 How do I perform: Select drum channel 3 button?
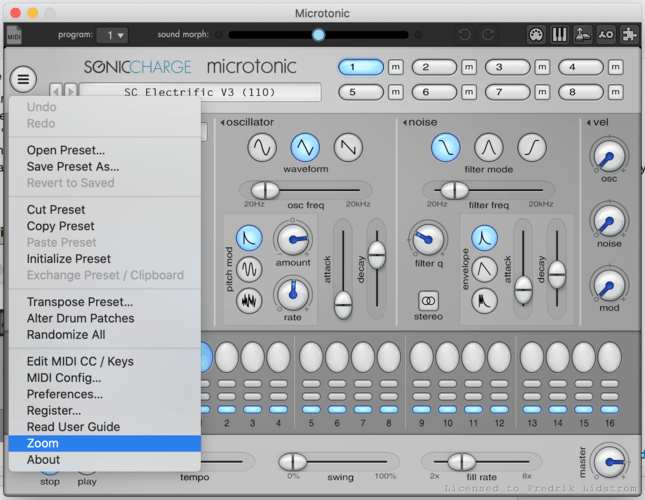[508, 67]
